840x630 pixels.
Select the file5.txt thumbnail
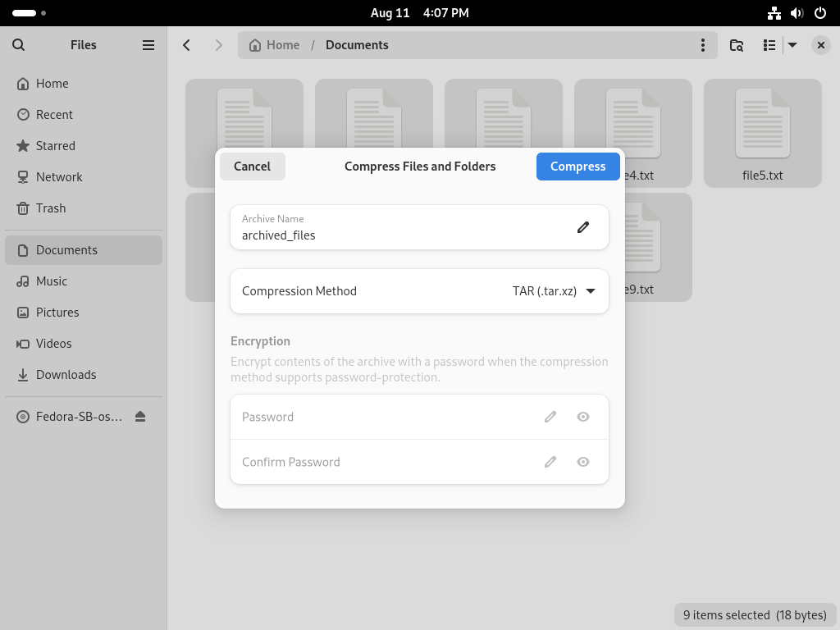tap(762, 134)
